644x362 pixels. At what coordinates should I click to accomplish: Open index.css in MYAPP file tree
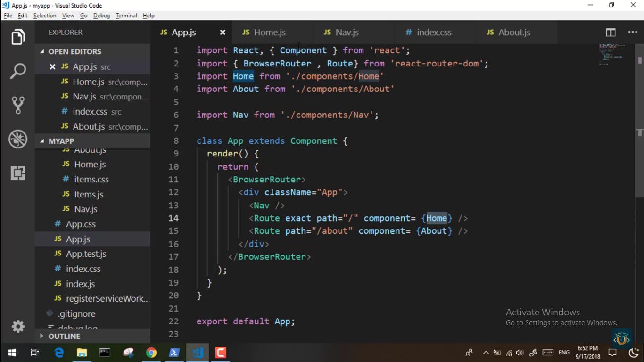coord(93,269)
